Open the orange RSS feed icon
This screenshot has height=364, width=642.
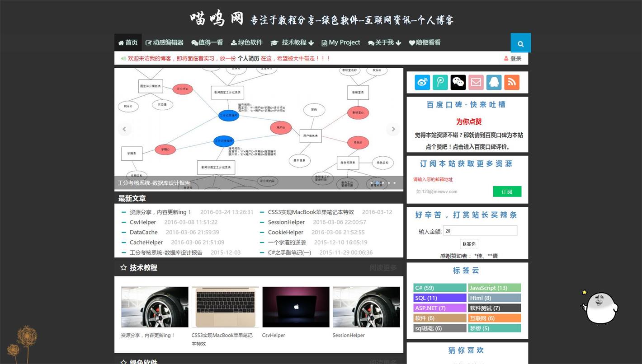point(512,82)
